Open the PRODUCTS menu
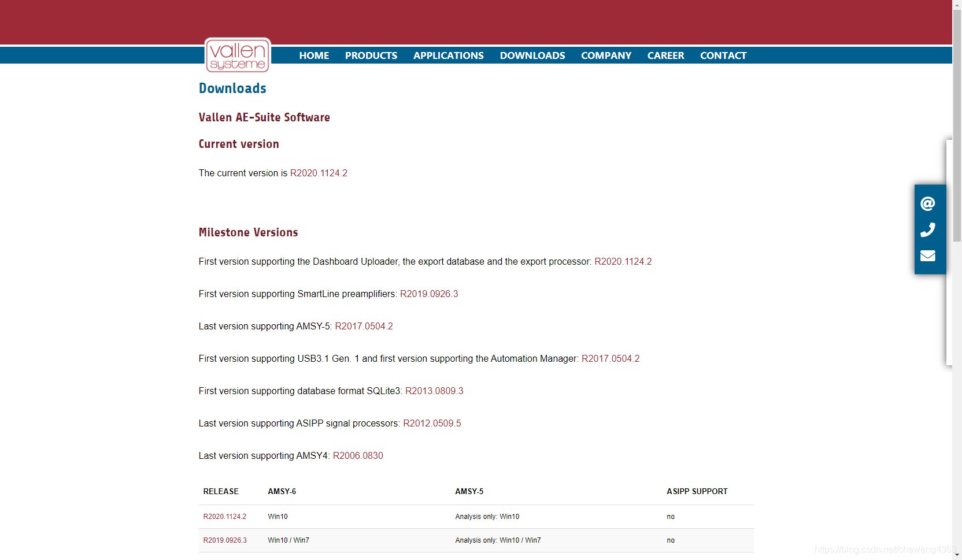This screenshot has width=962, height=560. pos(371,55)
